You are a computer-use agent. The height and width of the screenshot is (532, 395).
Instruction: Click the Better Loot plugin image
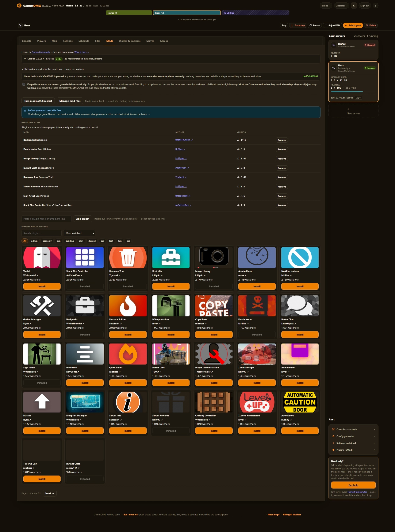coord(171,354)
